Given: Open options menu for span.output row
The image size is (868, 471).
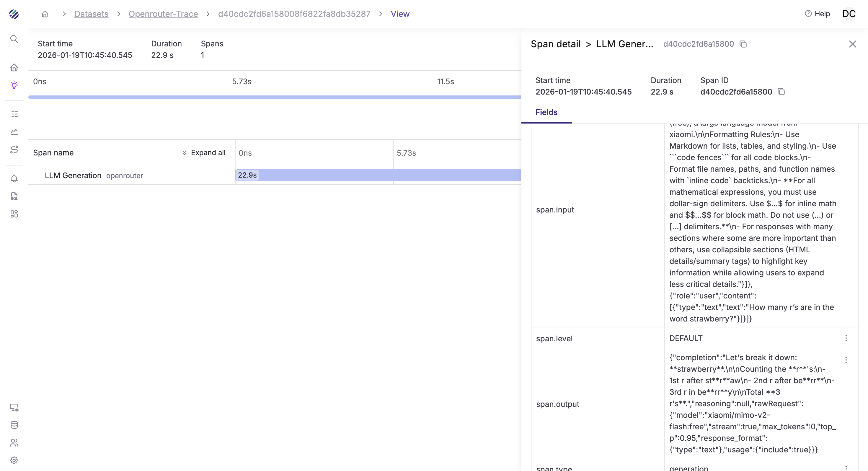Looking at the screenshot, I should point(846,360).
